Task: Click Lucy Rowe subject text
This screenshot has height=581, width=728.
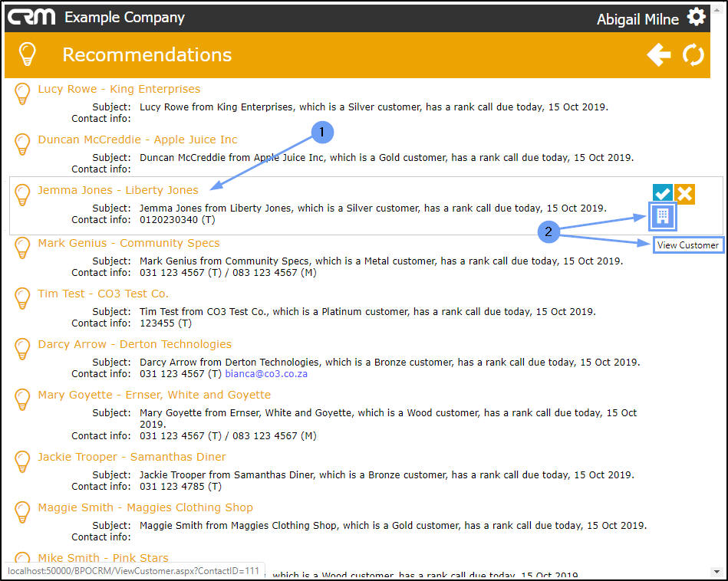Action: [x=374, y=107]
